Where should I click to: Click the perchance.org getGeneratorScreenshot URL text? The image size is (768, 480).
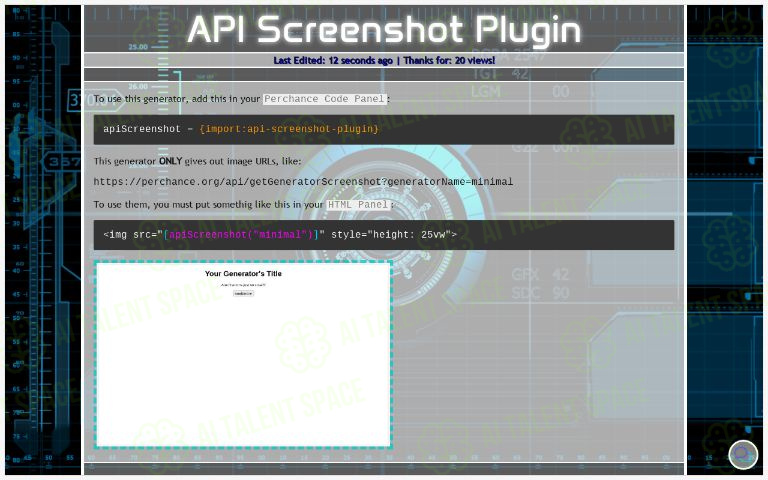(x=303, y=182)
